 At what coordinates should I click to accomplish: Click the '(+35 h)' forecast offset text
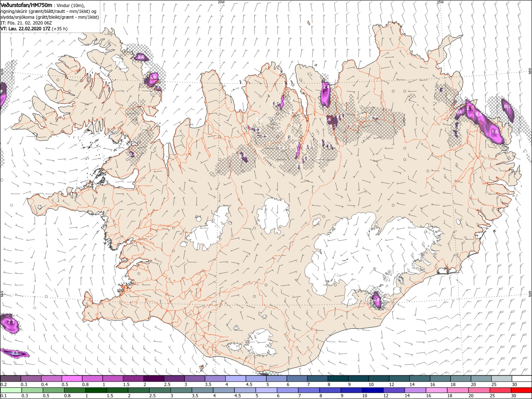[60, 29]
